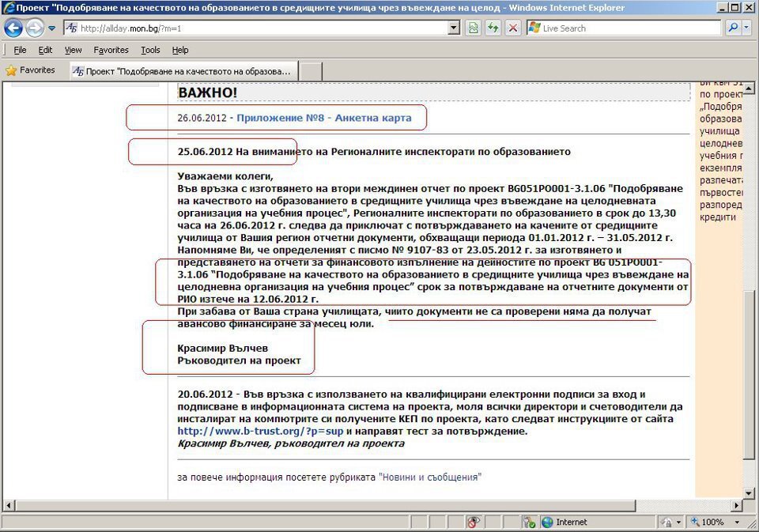Click the vertical scrollbar up arrow
This screenshot has width=759, height=532.
coord(749,88)
